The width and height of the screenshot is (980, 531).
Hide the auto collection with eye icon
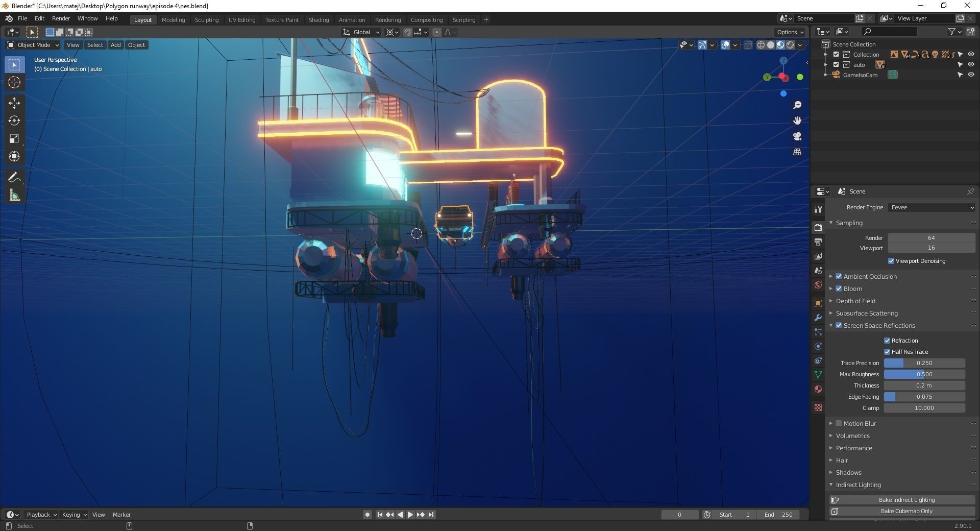point(971,65)
